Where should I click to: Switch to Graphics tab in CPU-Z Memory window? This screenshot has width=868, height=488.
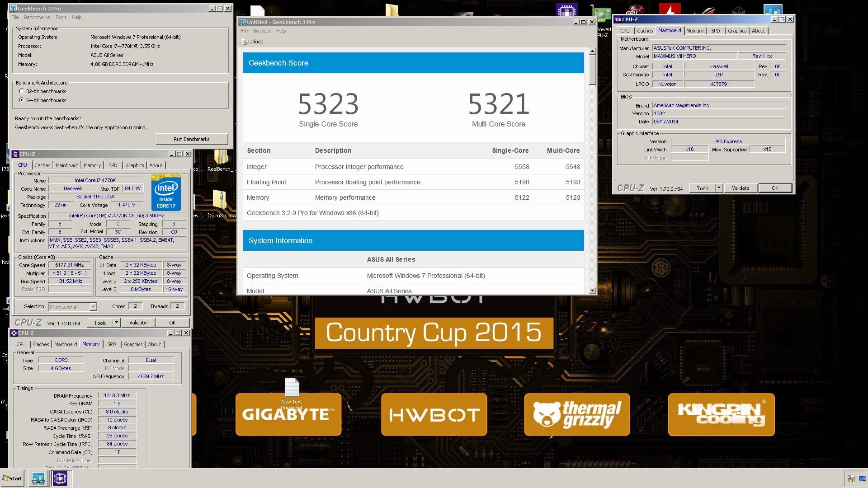click(x=133, y=344)
